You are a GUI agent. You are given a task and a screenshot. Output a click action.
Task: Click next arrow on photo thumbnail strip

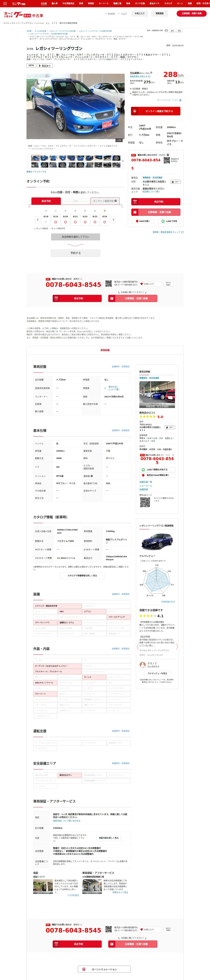123,161
